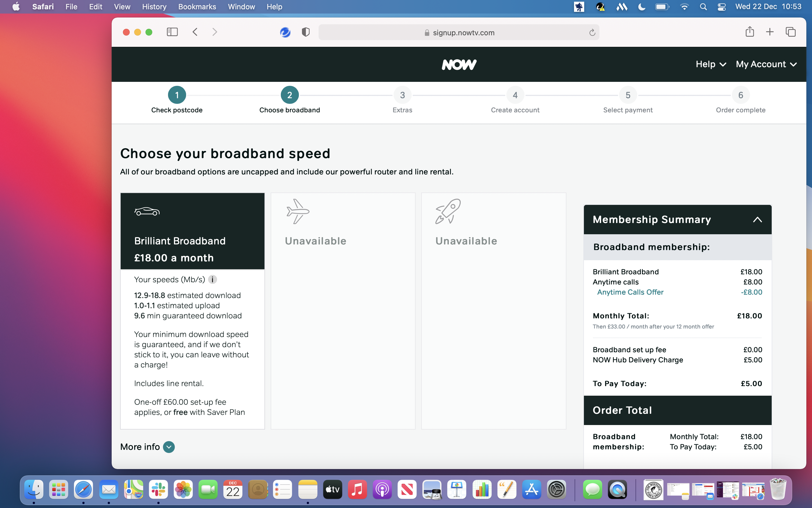Viewport: 812px width, 508px height.
Task: Show the tab overview icon
Action: point(791,32)
